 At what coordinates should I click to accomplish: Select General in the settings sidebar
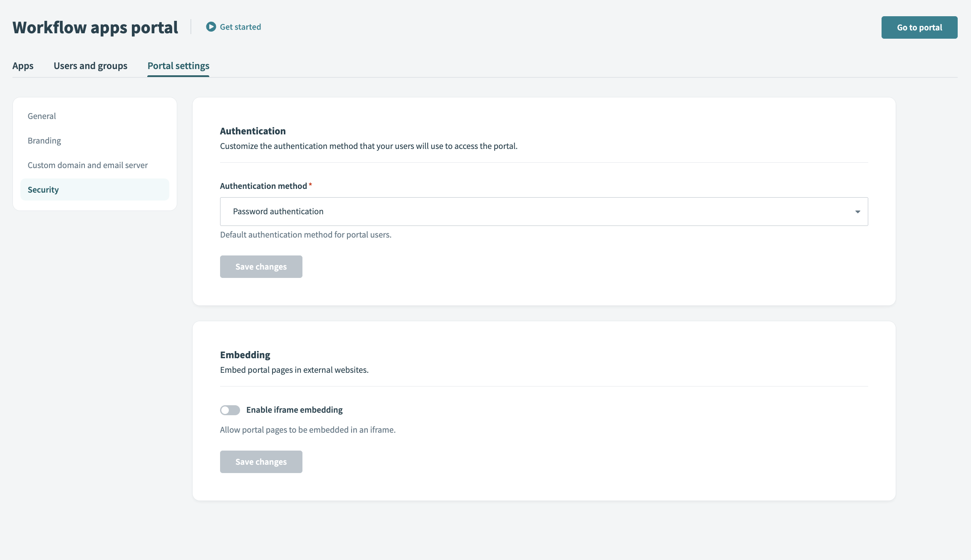point(42,116)
